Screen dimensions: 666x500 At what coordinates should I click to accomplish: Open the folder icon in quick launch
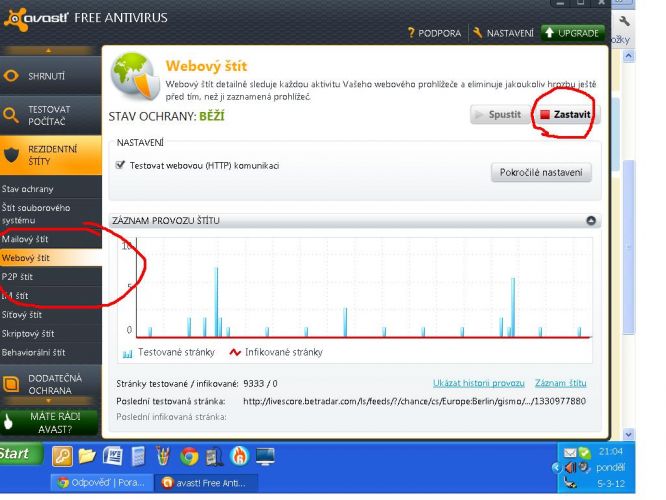click(x=87, y=456)
